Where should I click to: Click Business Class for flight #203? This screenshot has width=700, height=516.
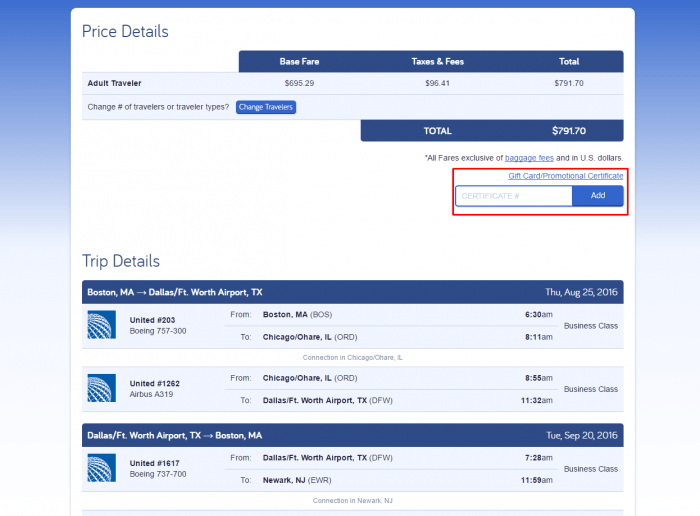pyautogui.click(x=591, y=326)
